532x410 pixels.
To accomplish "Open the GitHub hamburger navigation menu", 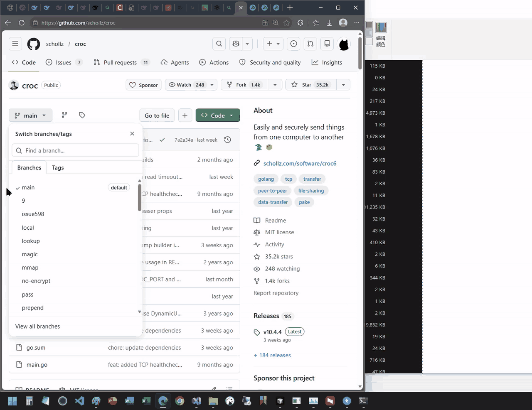I will (15, 44).
